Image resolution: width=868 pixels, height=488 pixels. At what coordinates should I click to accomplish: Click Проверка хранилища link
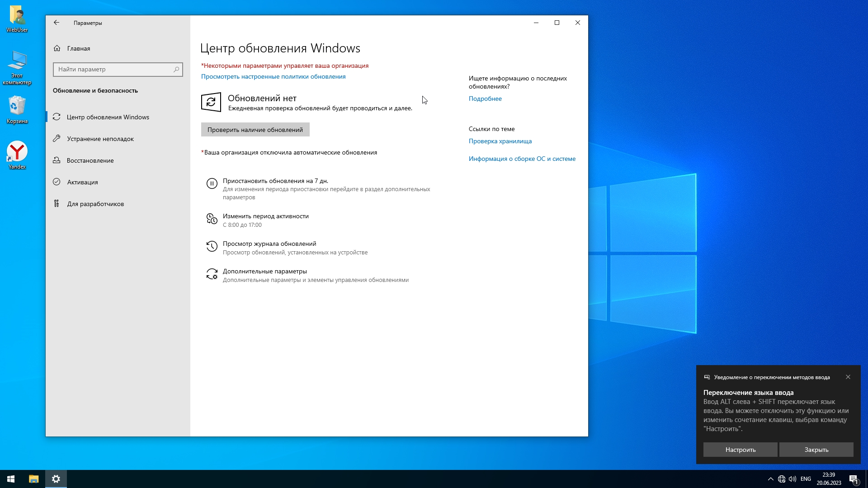[x=500, y=141]
